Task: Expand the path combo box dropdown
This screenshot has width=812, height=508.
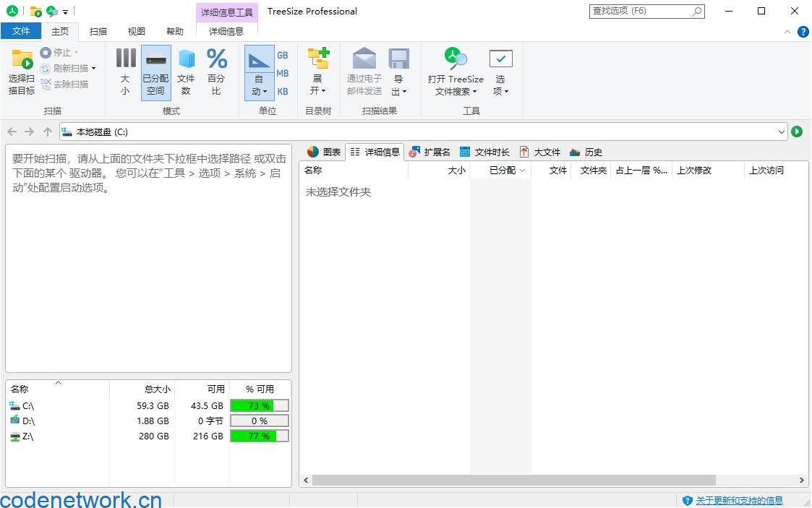Action: pos(782,132)
